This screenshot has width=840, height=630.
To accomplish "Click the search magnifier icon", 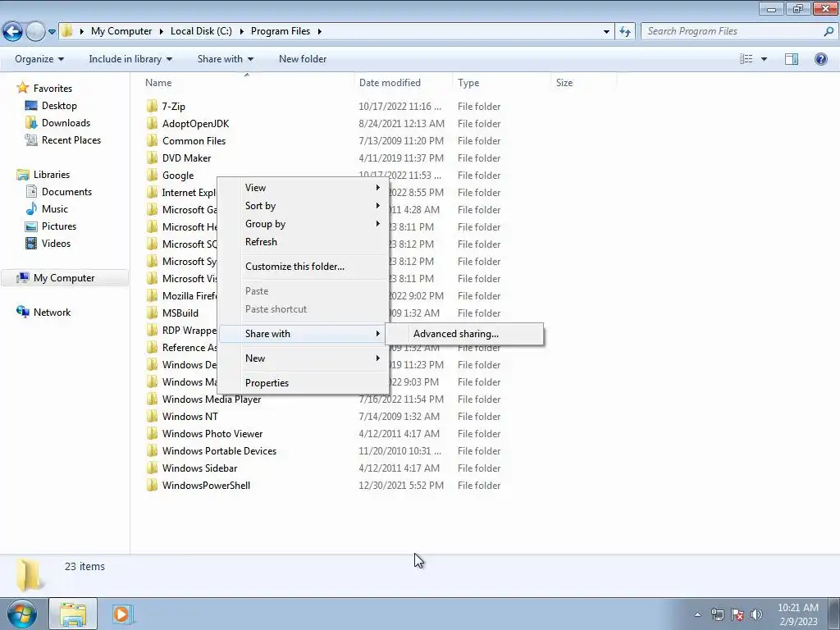I will pyautogui.click(x=829, y=32).
